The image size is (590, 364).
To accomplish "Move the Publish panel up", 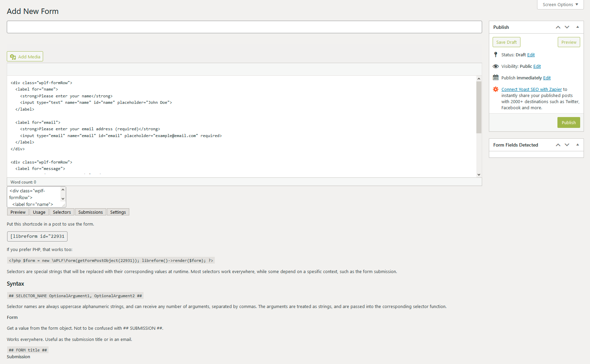I will pos(558,27).
